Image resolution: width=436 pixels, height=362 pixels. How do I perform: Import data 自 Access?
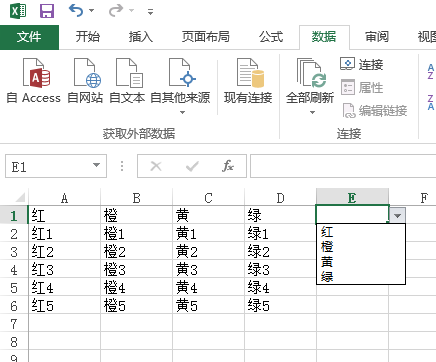pos(34,81)
